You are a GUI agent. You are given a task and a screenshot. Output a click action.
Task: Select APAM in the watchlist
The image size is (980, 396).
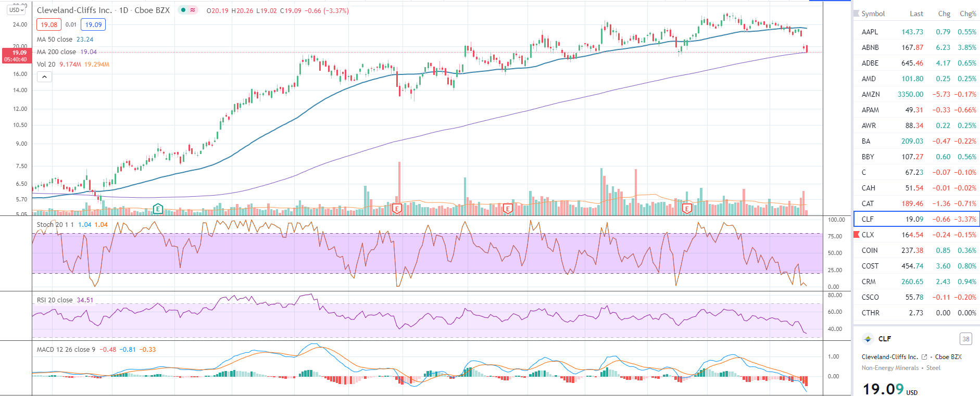point(916,110)
